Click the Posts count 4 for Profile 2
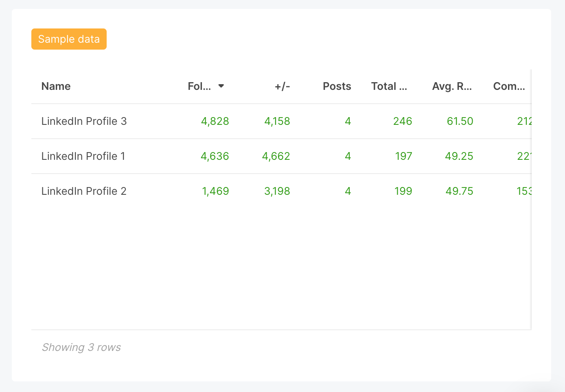Screen dimensions: 565x392 click(348, 191)
